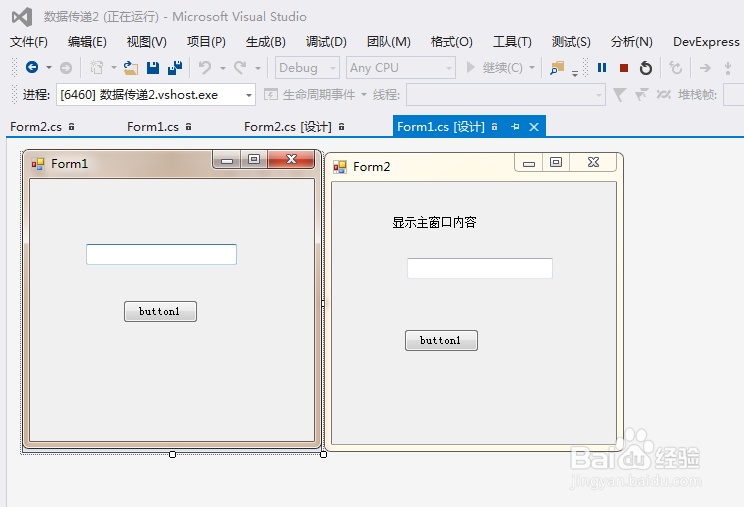Click the Navigate Forward arrow icon

point(66,68)
